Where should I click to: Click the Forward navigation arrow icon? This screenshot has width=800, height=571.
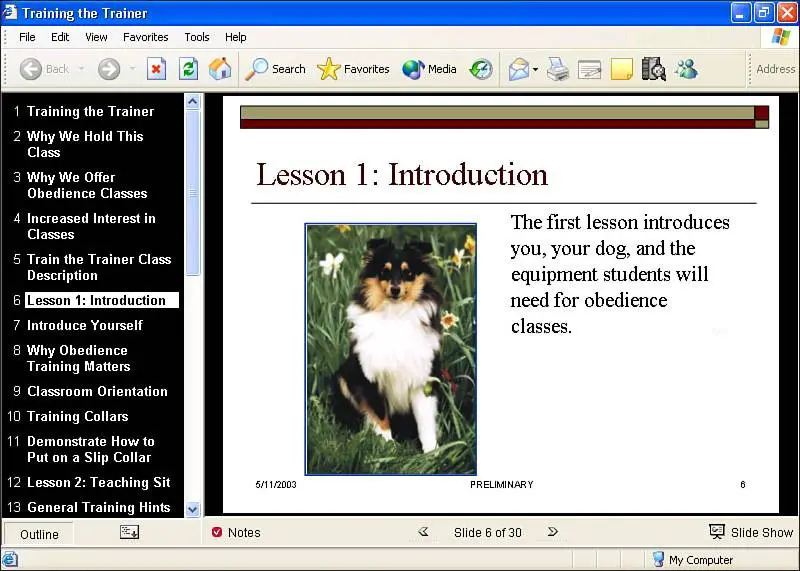tap(109, 69)
